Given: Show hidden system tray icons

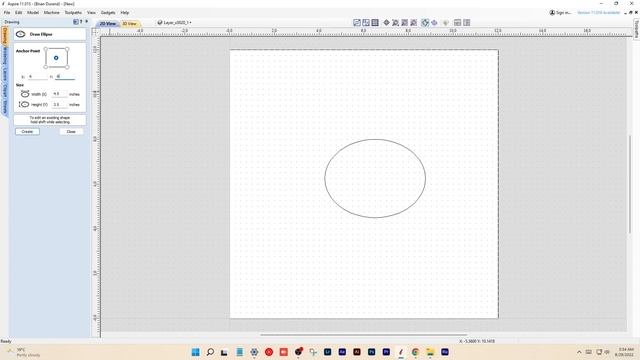Looking at the screenshot, I should tap(579, 352).
